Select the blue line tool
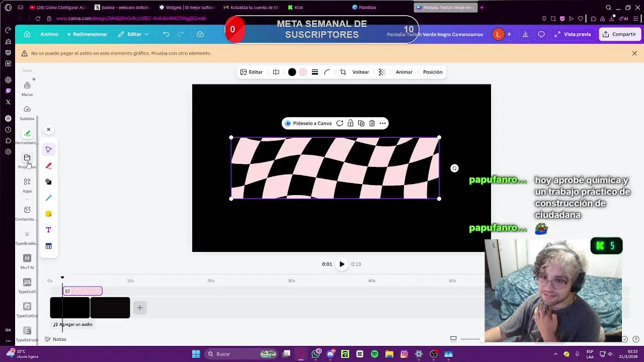The width and height of the screenshot is (644, 362). 48,198
